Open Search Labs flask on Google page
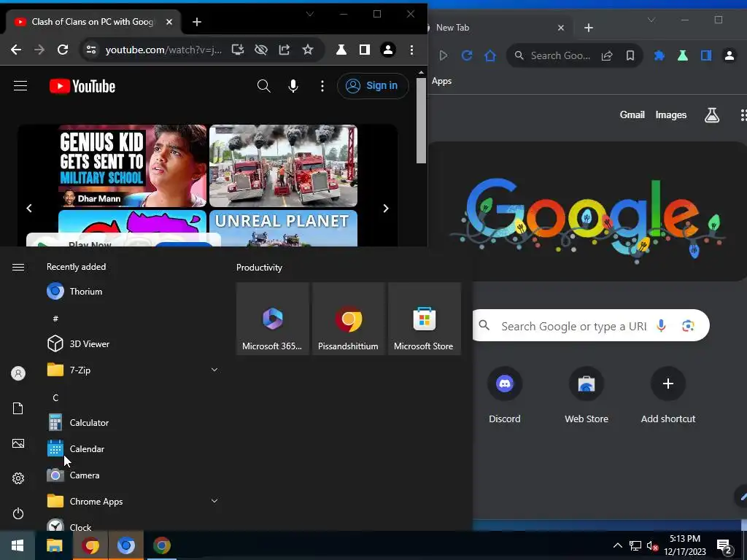This screenshot has width=747, height=560. tap(712, 114)
